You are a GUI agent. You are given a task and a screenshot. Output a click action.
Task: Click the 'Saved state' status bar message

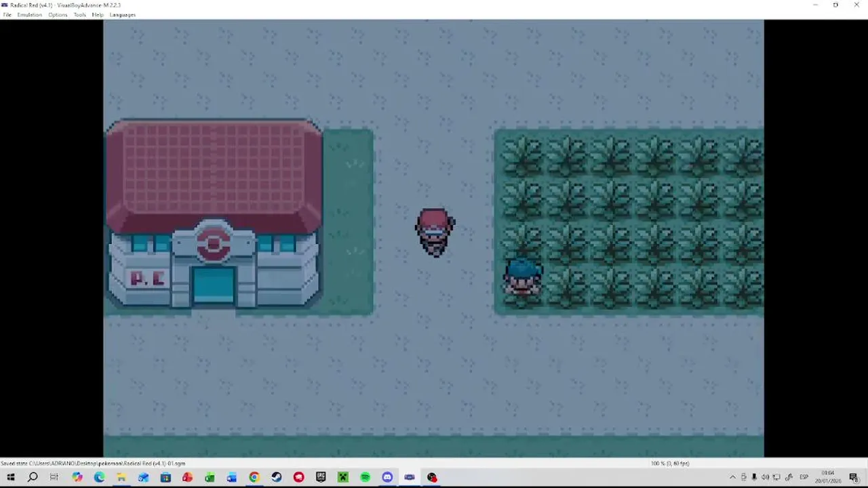pos(93,464)
